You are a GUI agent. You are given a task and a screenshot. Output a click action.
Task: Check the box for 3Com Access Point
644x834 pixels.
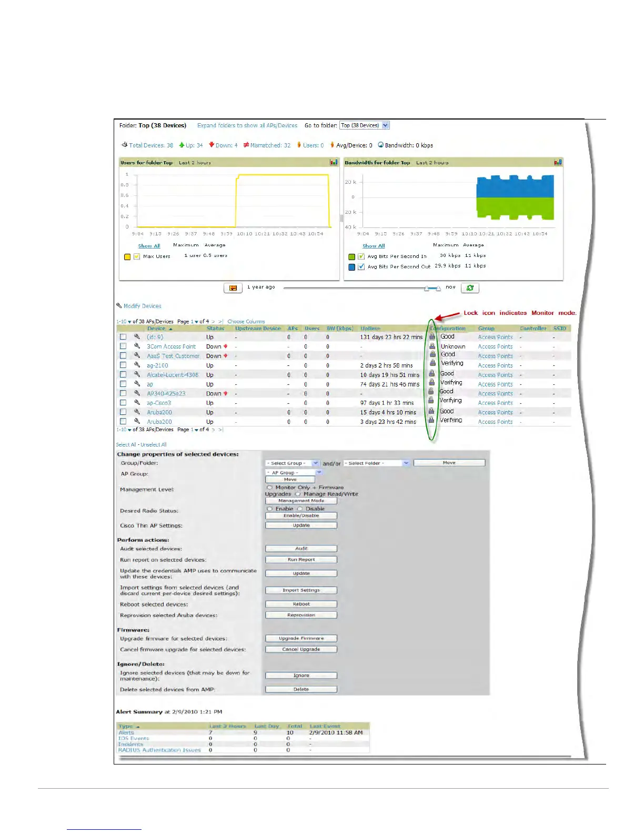pyautogui.click(x=123, y=346)
